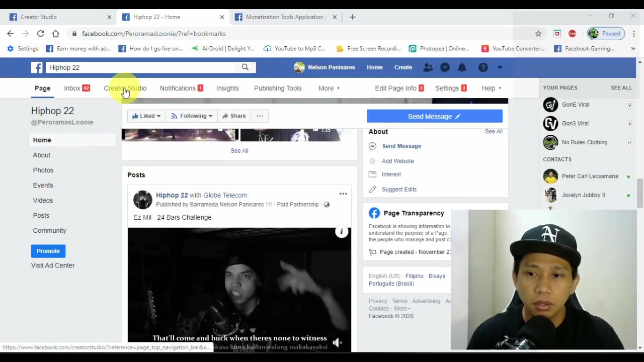Viewport: 644px width, 362px height.
Task: Click blue Send Message button
Action: click(x=435, y=116)
